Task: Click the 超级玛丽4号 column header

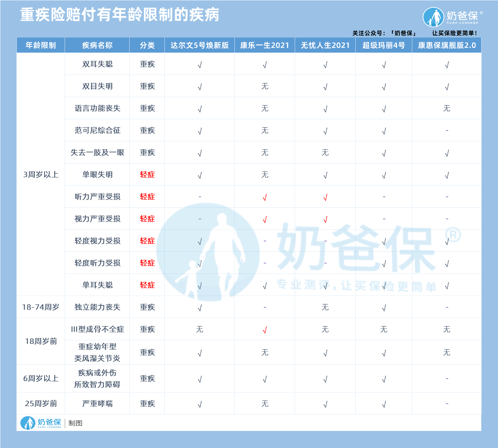Action: (384, 45)
